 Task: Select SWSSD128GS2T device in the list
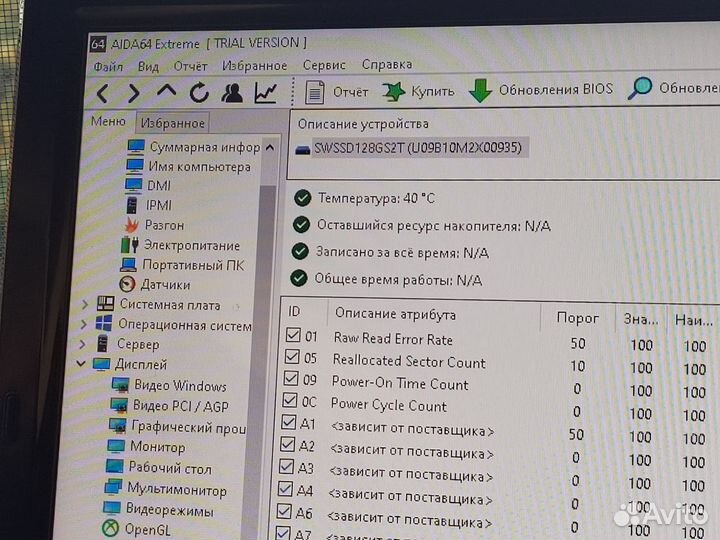(x=416, y=148)
